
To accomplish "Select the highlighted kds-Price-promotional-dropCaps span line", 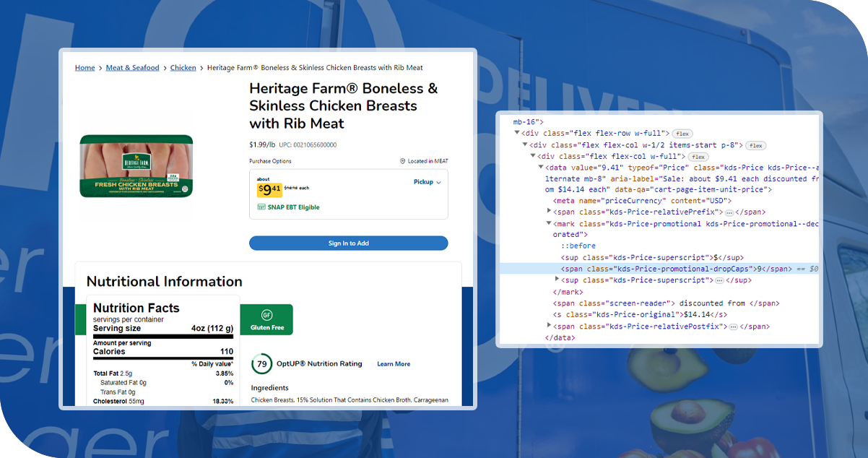I will point(657,269).
